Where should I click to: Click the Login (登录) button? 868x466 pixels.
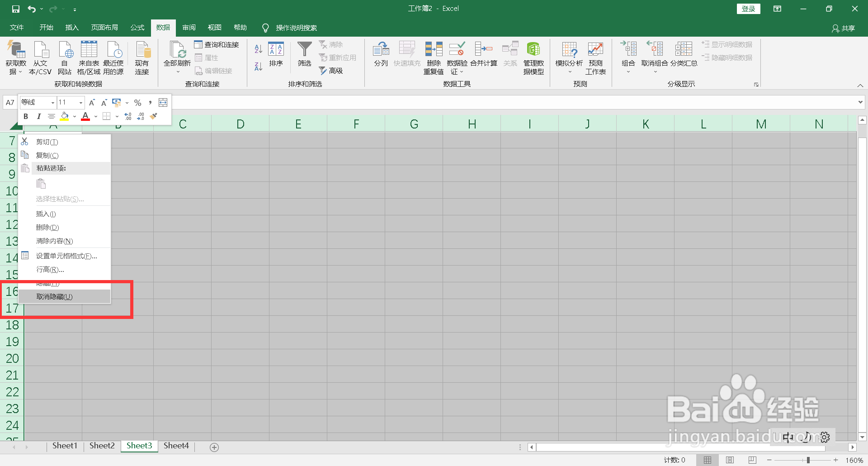[749, 9]
